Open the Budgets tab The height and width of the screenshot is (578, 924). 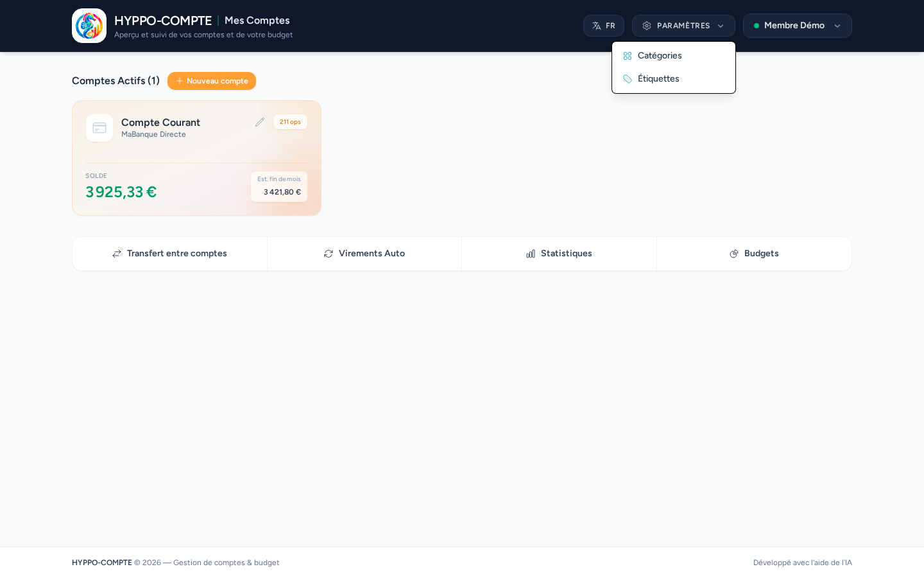tap(754, 254)
